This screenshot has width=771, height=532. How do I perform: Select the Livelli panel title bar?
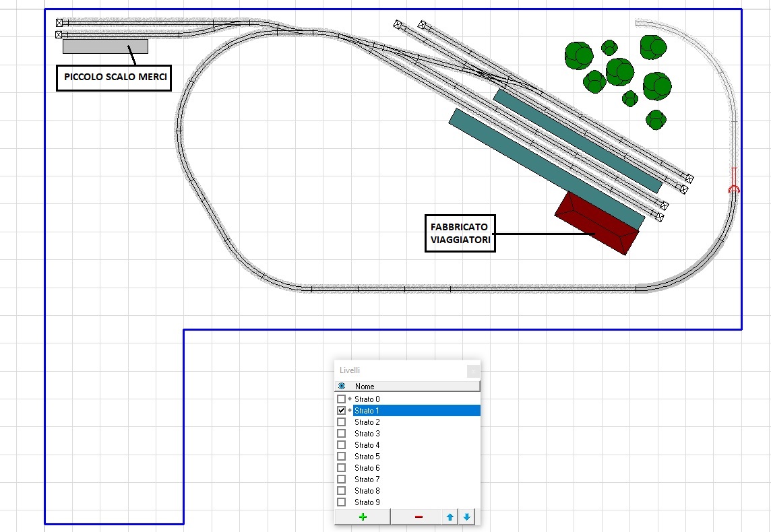[x=398, y=370]
